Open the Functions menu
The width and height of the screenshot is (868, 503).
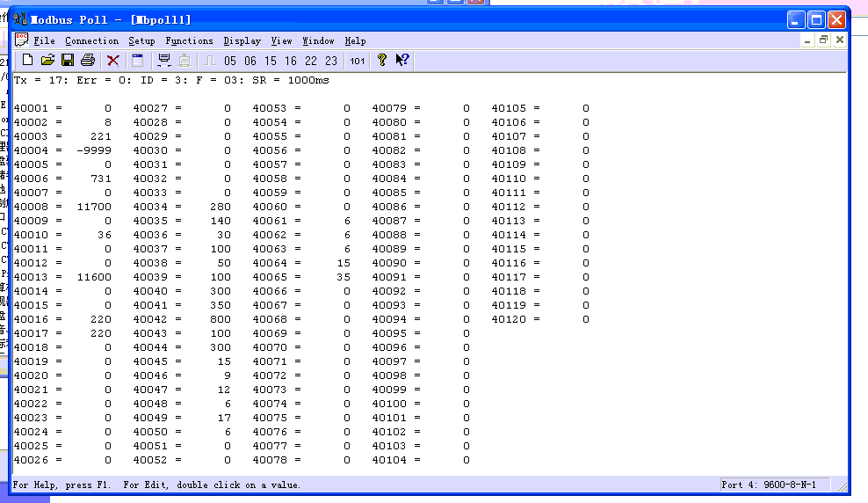click(189, 40)
